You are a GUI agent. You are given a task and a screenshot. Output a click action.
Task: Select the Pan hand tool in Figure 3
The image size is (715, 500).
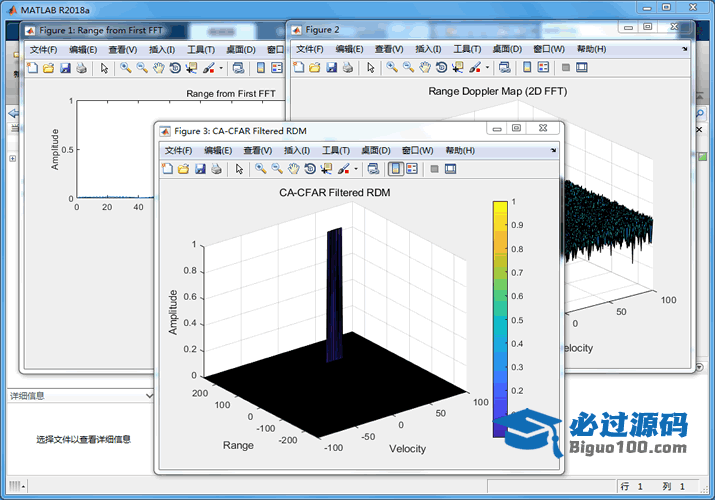[293, 169]
